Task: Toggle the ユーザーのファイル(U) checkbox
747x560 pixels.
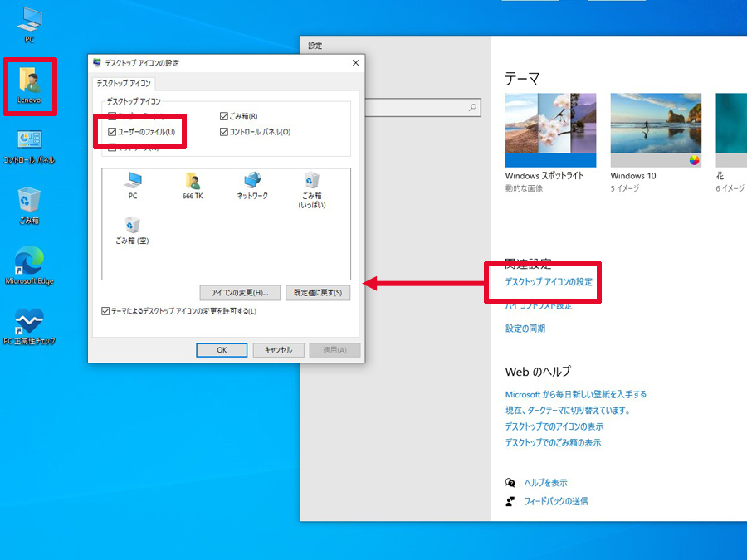Action: (x=112, y=132)
